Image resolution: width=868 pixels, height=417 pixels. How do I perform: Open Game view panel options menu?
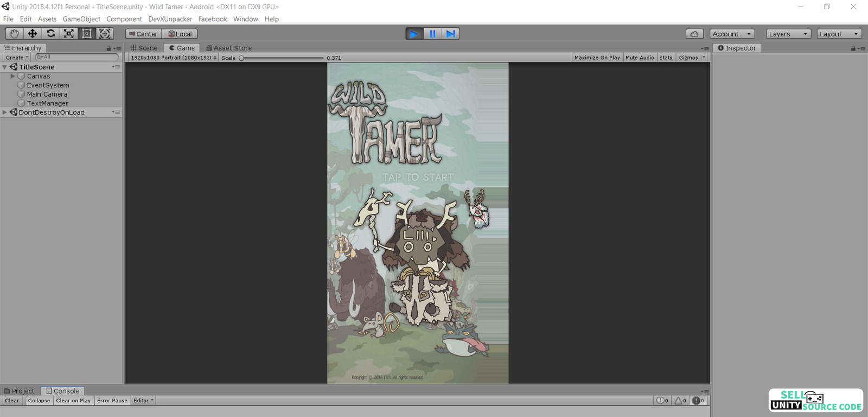[705, 48]
